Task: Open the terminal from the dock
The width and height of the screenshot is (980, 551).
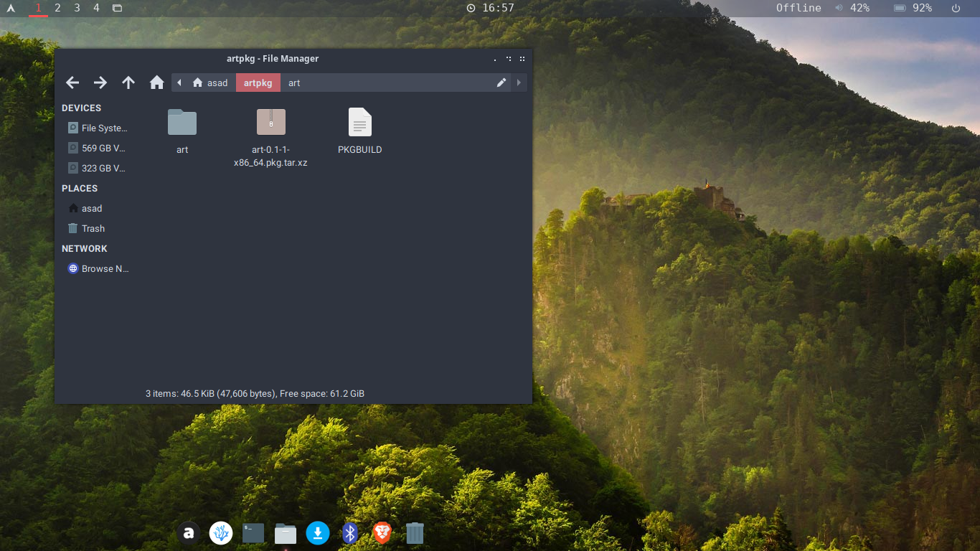Action: click(253, 533)
